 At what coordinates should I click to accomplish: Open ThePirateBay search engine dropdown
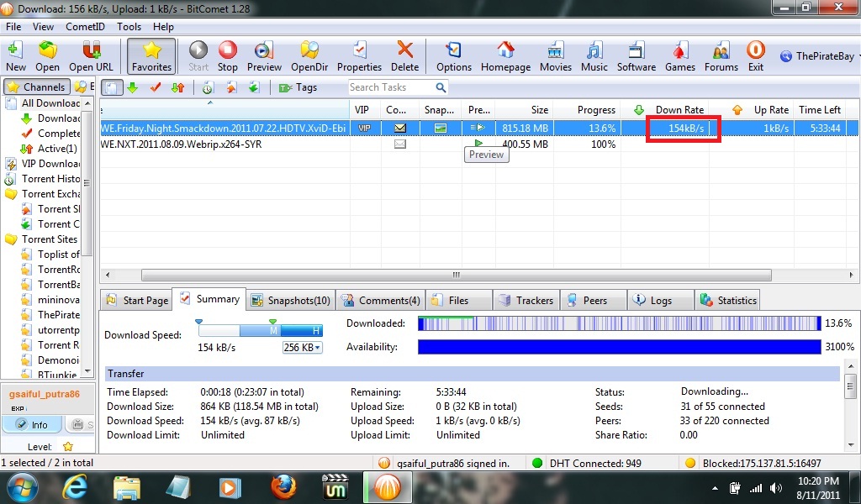pos(819,56)
